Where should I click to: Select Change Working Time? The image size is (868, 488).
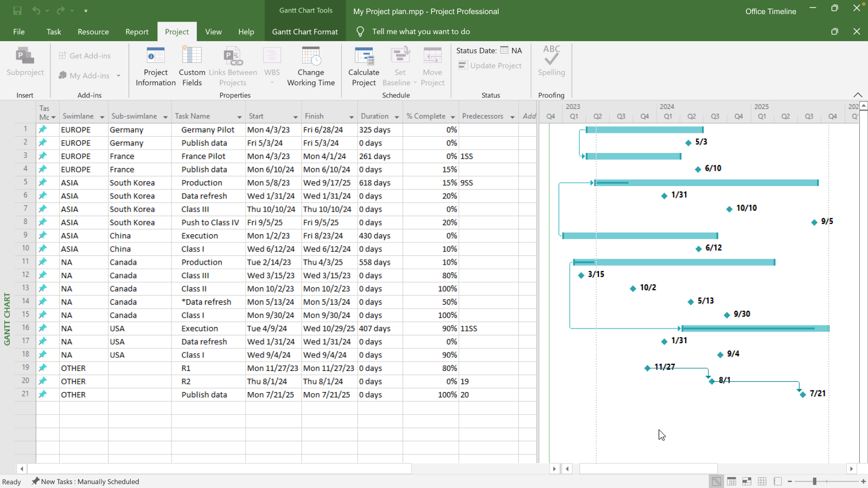click(311, 65)
